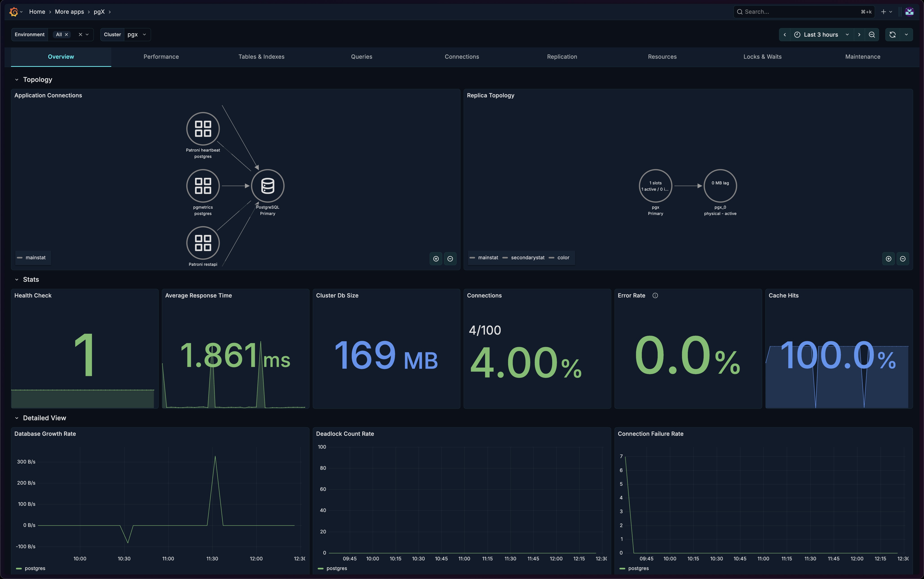Click the PostgreSQL Primary database node
The width and height of the screenshot is (924, 579).
coord(267,186)
